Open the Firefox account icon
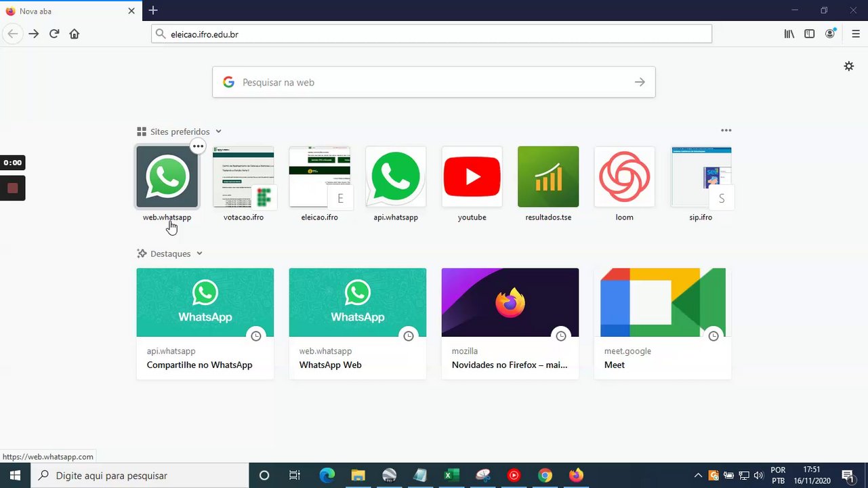868x488 pixels. 831,34
